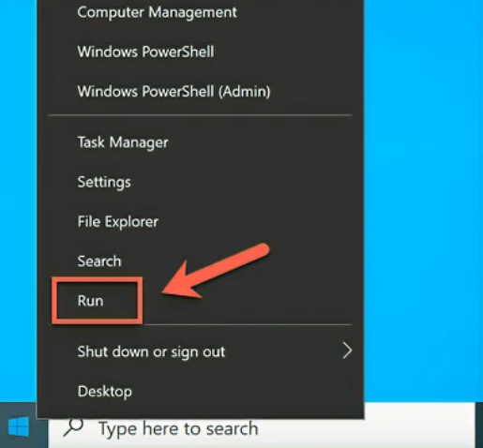
Task: Open Task Manager
Action: click(x=200, y=142)
